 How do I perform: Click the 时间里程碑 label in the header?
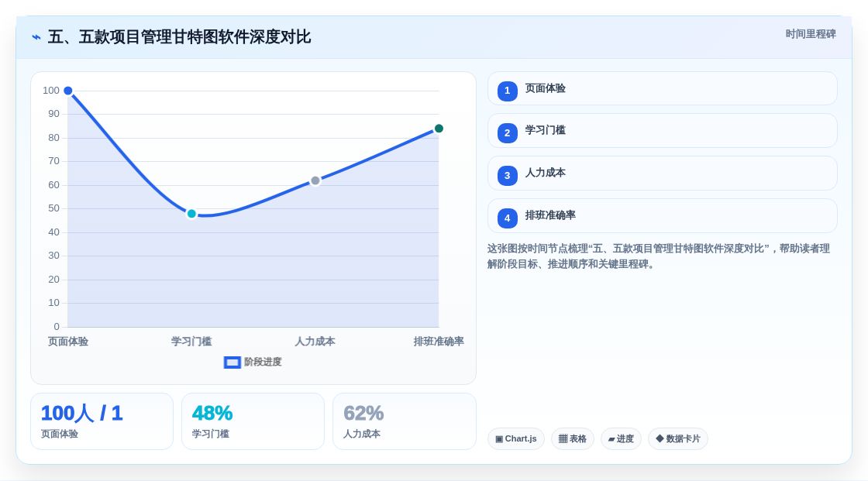[811, 34]
